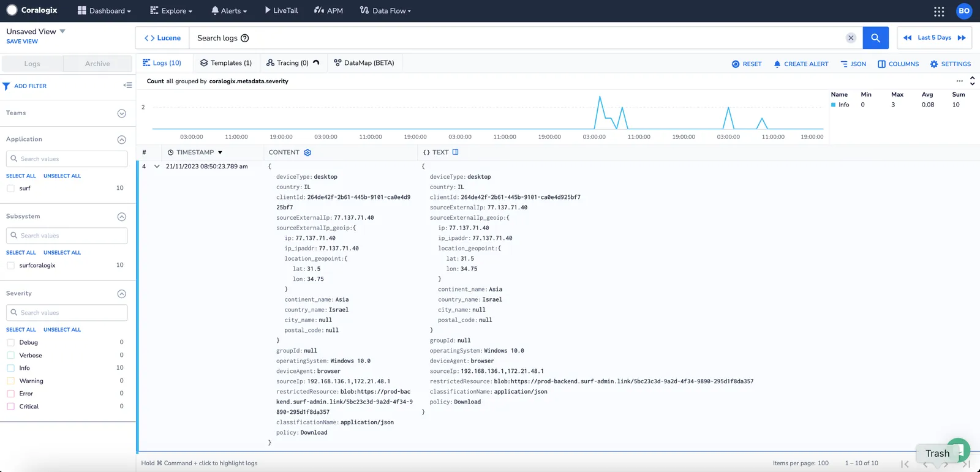Click the blue search magnifier button
The width and height of the screenshot is (980, 472).
pyautogui.click(x=875, y=38)
